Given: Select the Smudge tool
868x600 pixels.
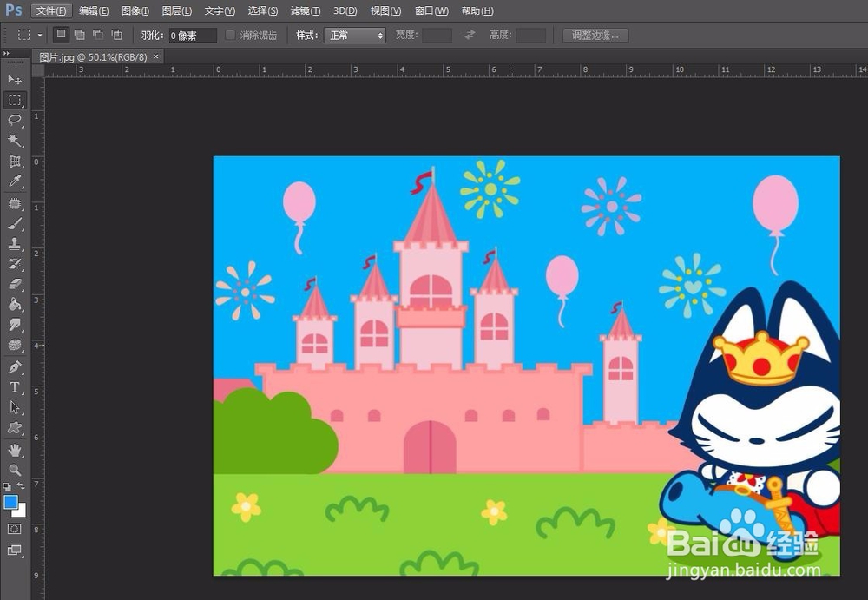Looking at the screenshot, I should click(15, 325).
